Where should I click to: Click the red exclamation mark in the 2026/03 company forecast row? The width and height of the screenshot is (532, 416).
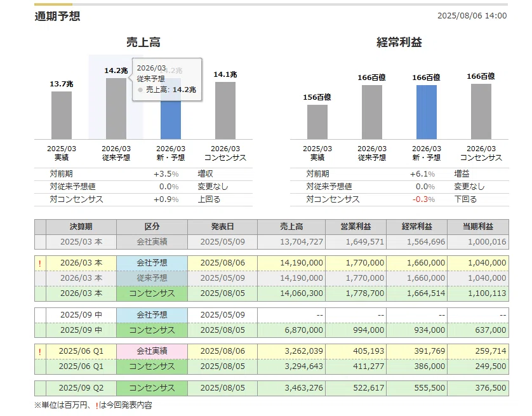(40, 264)
